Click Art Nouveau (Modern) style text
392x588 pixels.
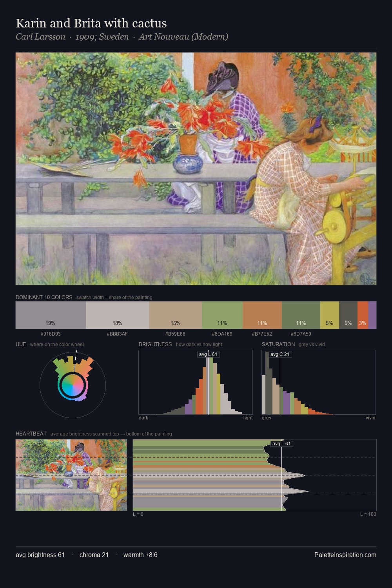click(x=183, y=37)
